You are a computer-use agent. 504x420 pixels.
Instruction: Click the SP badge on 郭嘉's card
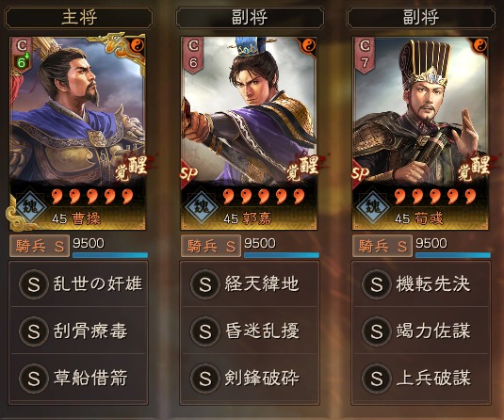click(x=188, y=173)
